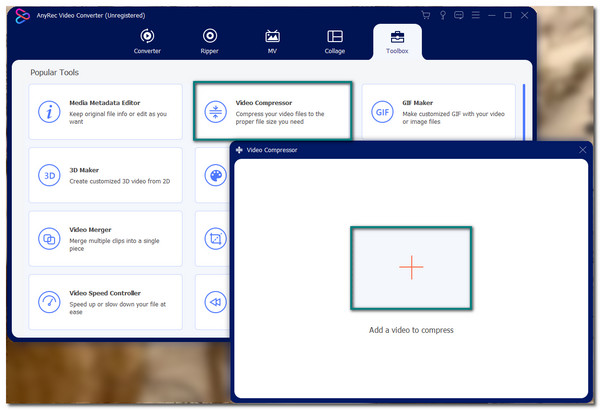Click the Toolbox vertical scrollbar
The image size is (600, 410).
click(523, 110)
